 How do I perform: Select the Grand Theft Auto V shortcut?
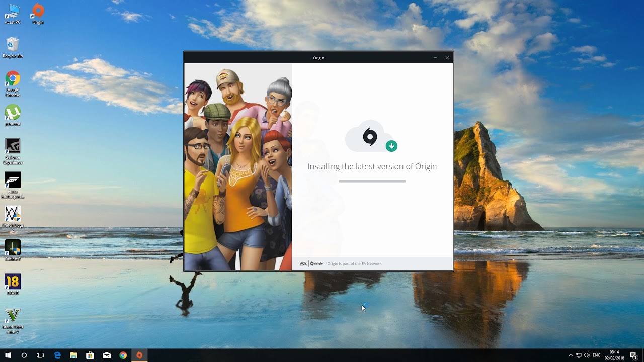tap(13, 321)
